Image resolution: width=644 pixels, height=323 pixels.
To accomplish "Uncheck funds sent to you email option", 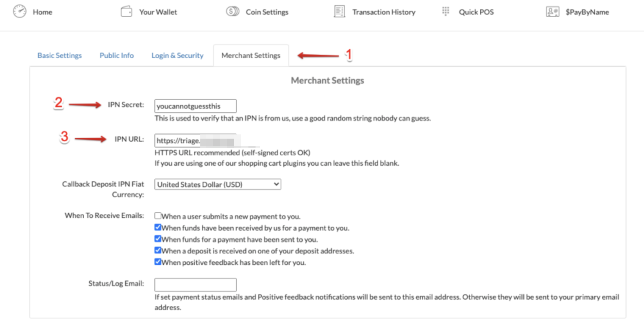I will pos(158,239).
